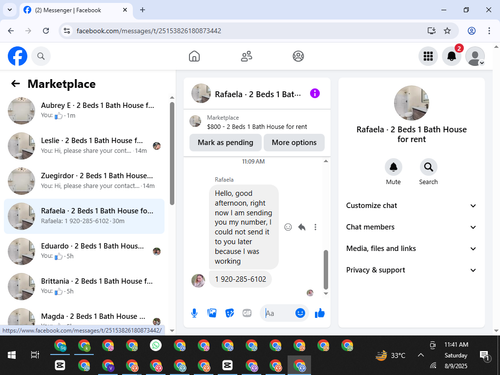Select the Messenger | Facebook tab
Image resolution: width=500 pixels, height=375 pixels.
(76, 10)
